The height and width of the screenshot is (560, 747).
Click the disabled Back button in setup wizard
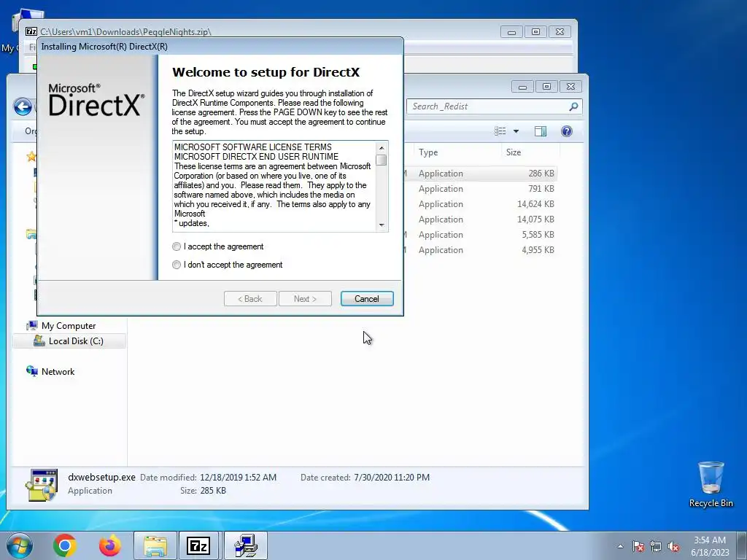pyautogui.click(x=250, y=298)
